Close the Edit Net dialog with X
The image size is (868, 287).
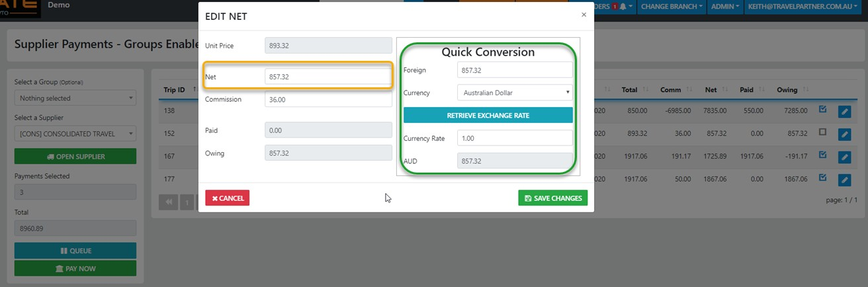584,15
